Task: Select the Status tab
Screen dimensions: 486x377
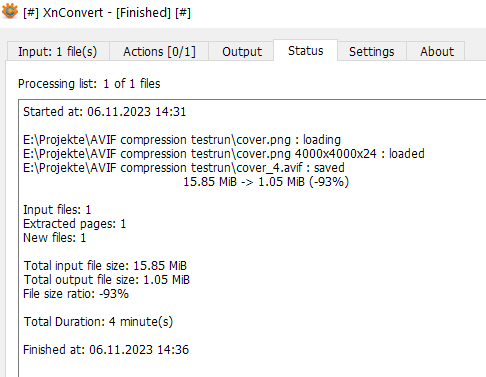Action: point(306,50)
